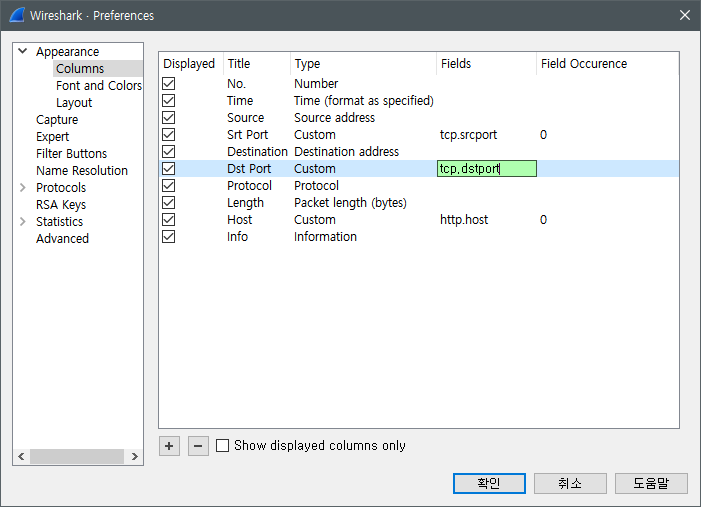Collapse the Appearance tree node
Viewport: 701px width, 507px height.
pos(22,51)
